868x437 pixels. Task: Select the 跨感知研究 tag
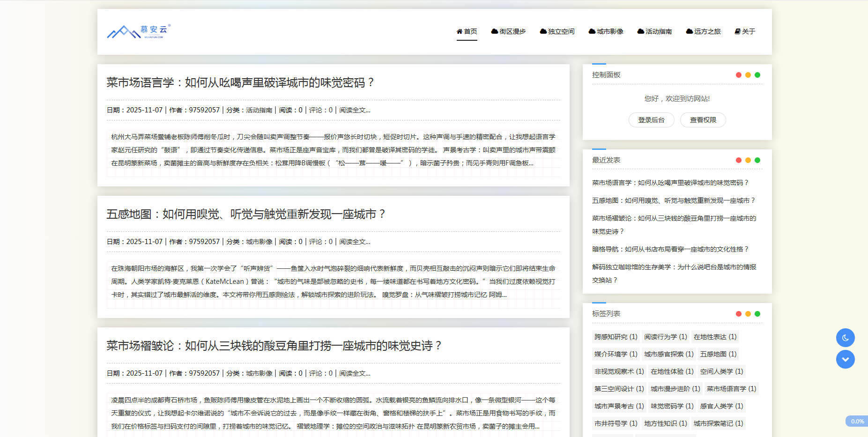pos(616,337)
